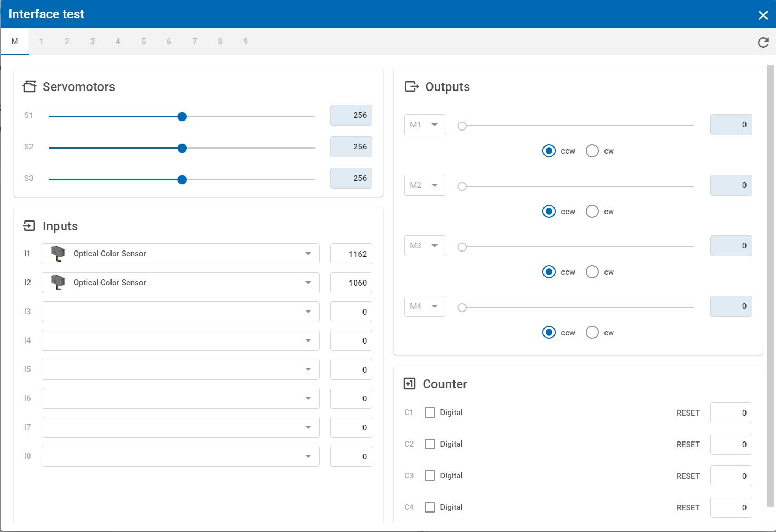Switch to tab 6
776x532 pixels.
coord(169,42)
